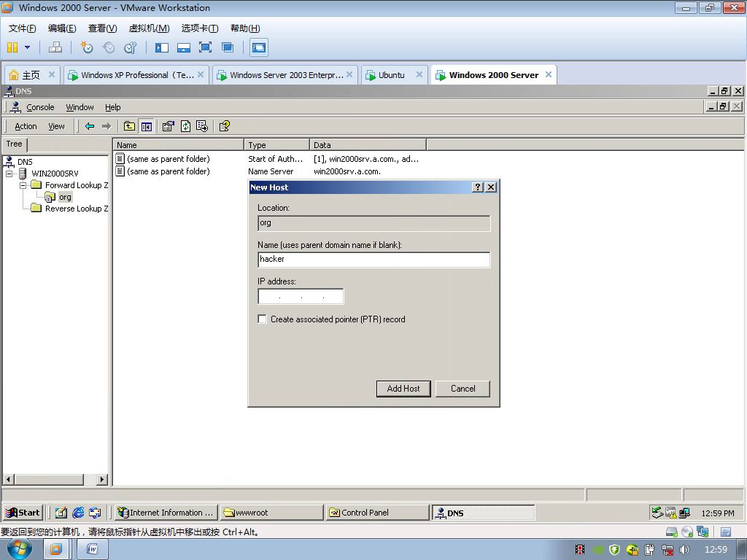Image resolution: width=747 pixels, height=560 pixels.
Task: Switch to Internet Information taskbar button
Action: click(x=166, y=513)
